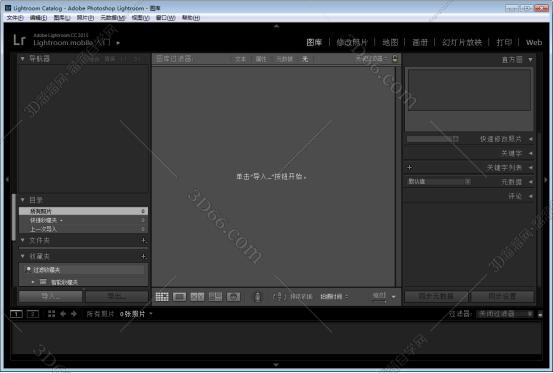Expand the 关键字 keywording panel

531,153
